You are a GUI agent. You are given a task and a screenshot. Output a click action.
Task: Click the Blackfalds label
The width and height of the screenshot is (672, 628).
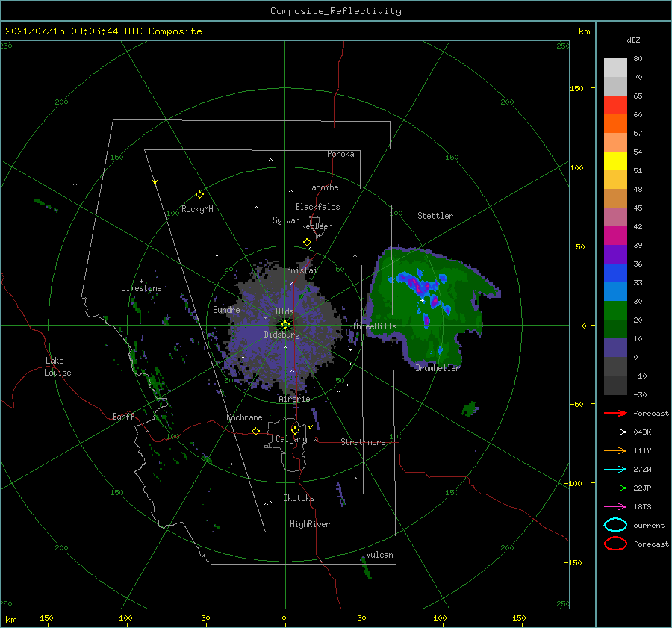[x=317, y=207]
